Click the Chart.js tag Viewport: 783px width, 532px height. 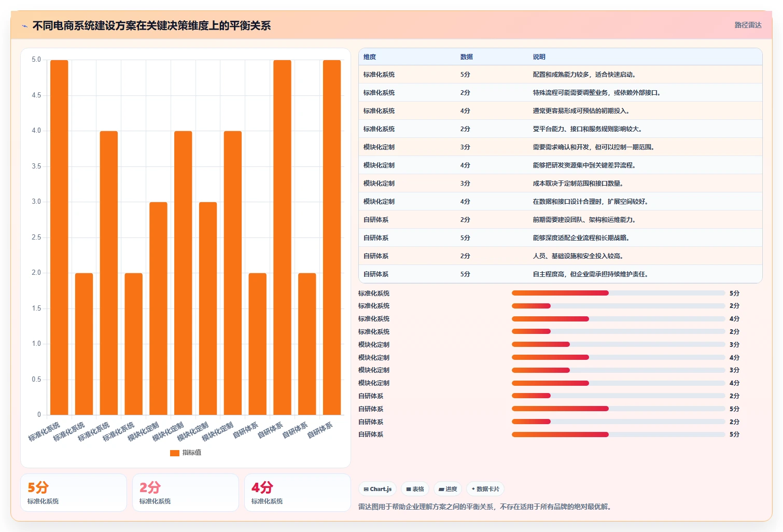(377, 489)
